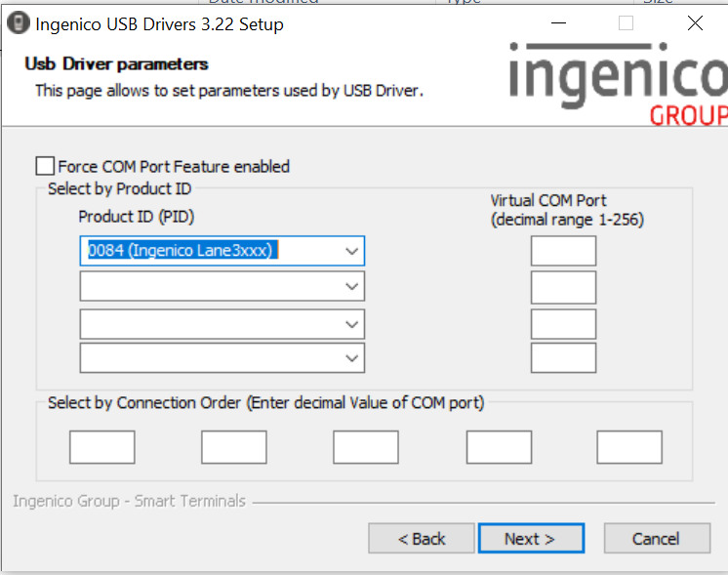Screen dimensions: 728x575
Task: Enable Force COM Port Feature checkbox
Action: click(x=45, y=166)
